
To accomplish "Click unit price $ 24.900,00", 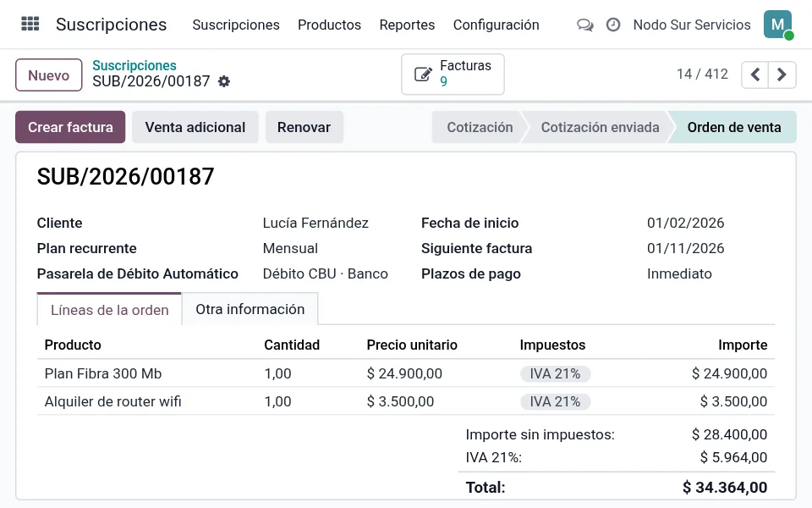I will point(404,373).
